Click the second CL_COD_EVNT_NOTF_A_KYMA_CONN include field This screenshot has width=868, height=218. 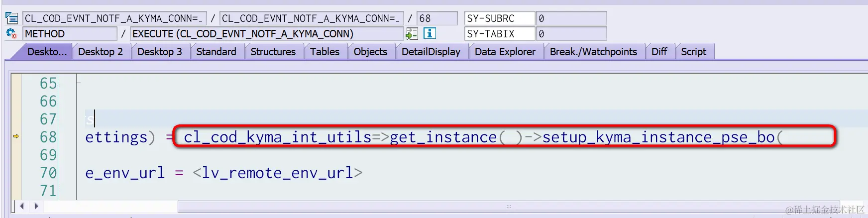pyautogui.click(x=312, y=18)
